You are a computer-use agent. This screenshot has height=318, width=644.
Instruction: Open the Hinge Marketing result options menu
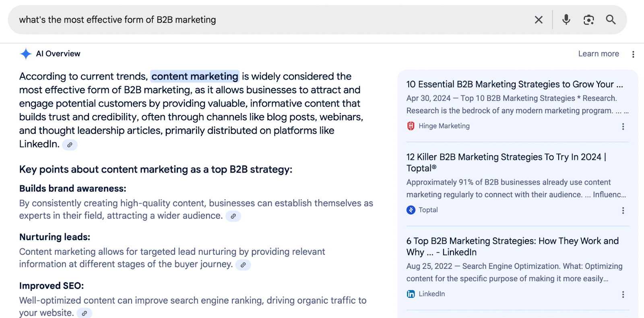pyautogui.click(x=623, y=127)
